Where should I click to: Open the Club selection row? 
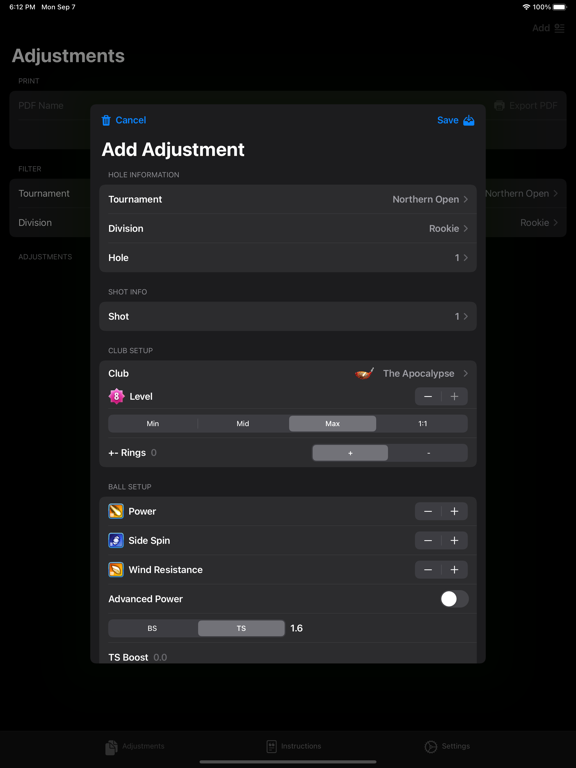click(288, 374)
